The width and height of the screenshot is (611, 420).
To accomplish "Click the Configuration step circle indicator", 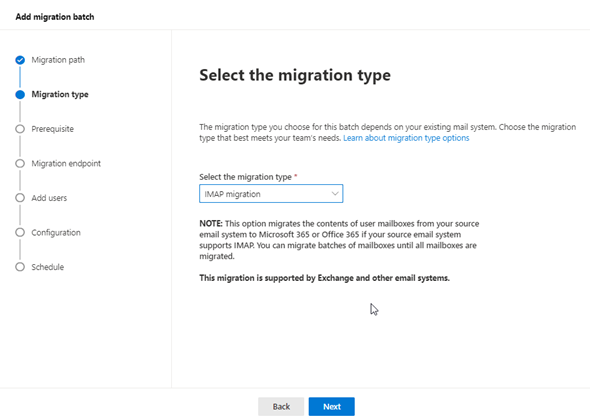I will coord(20,233).
